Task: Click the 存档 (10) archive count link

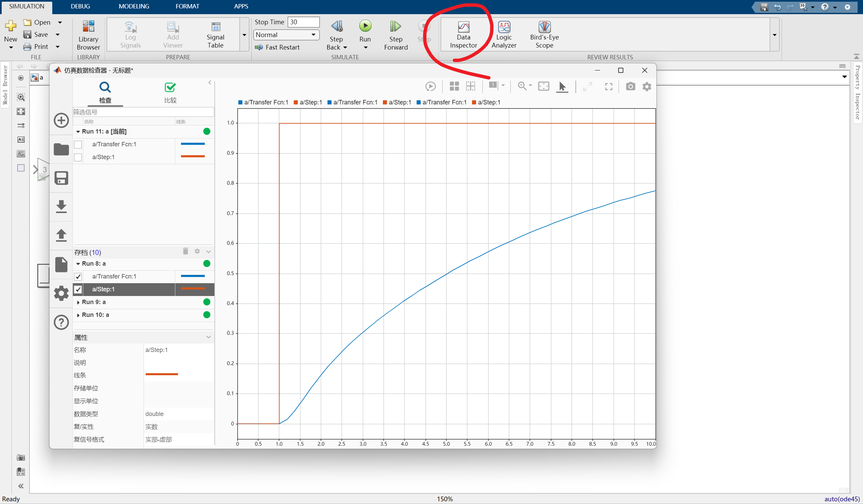Action: pos(95,253)
